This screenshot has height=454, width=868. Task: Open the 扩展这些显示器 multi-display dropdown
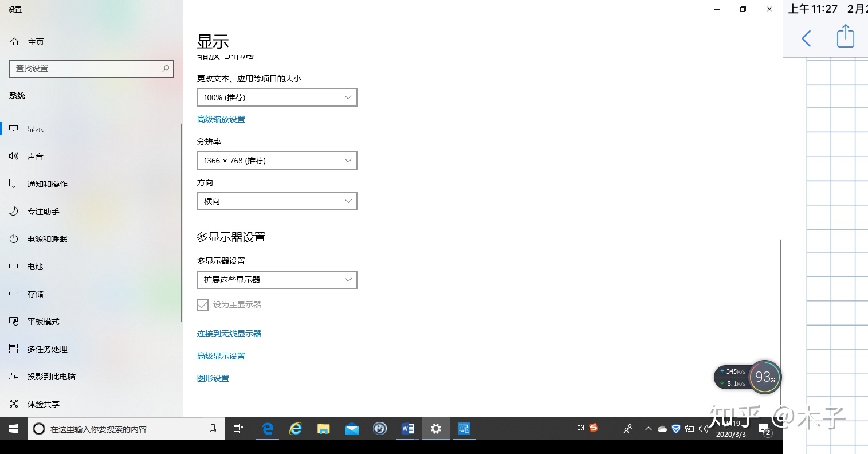pyautogui.click(x=277, y=280)
